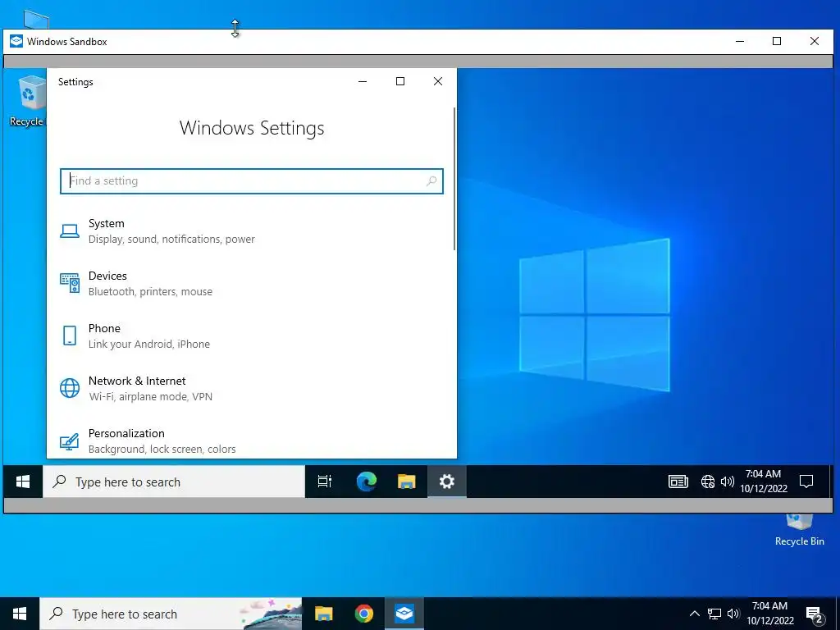Select the host desktop Recycle Bin

(x=799, y=531)
